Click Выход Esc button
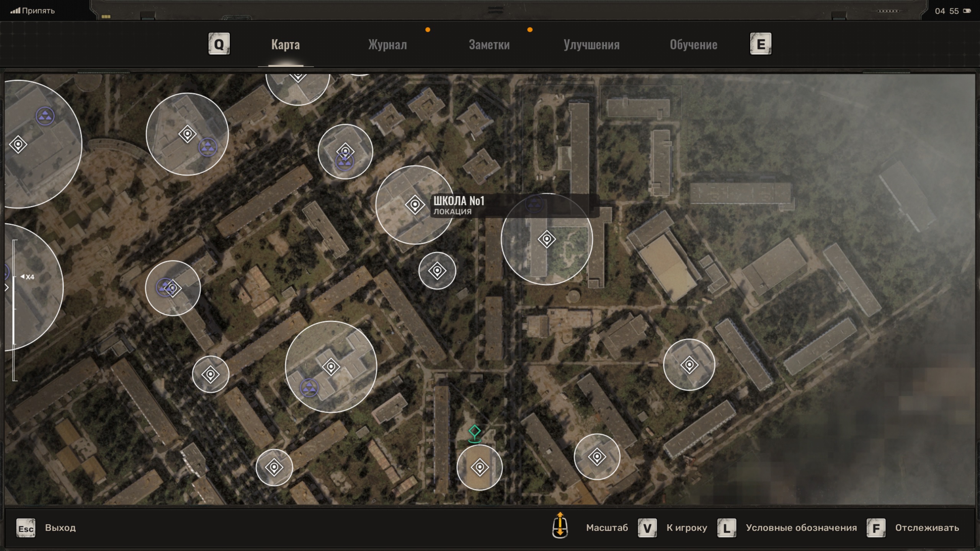This screenshot has height=551, width=980. [26, 528]
